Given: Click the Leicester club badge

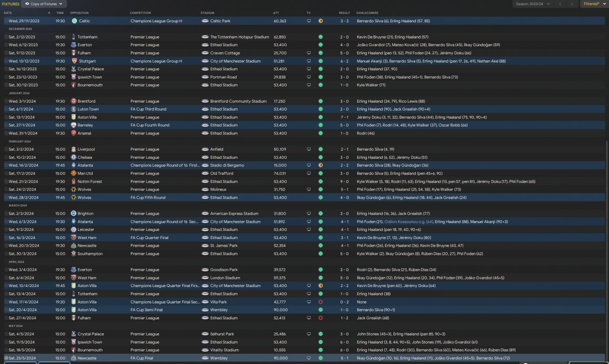Looking at the screenshot, I should pyautogui.click(x=74, y=230).
